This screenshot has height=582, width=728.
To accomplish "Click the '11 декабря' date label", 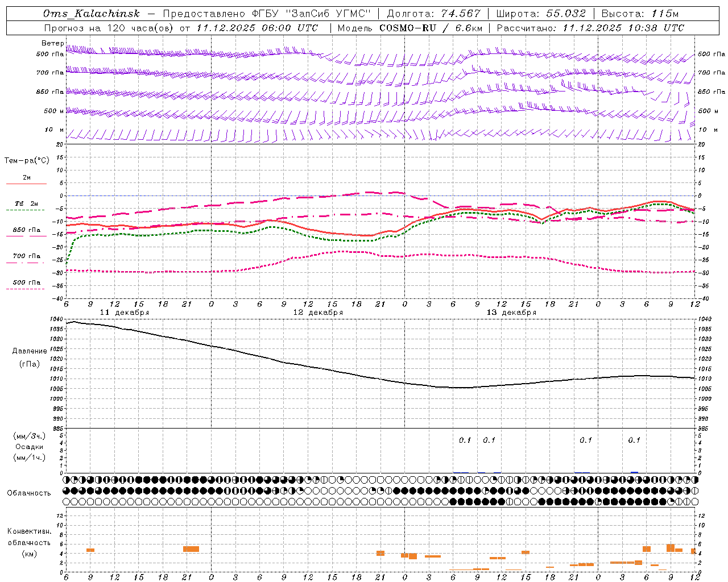I will pos(125,313).
